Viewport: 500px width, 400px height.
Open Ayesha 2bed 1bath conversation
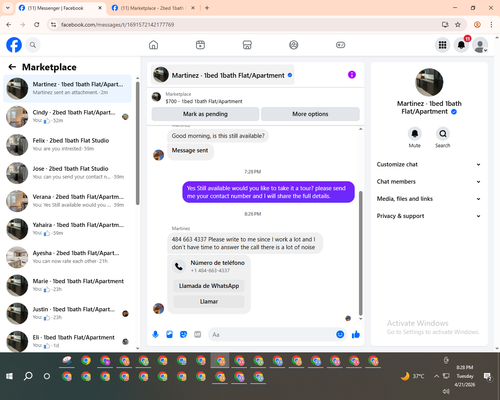click(x=67, y=257)
